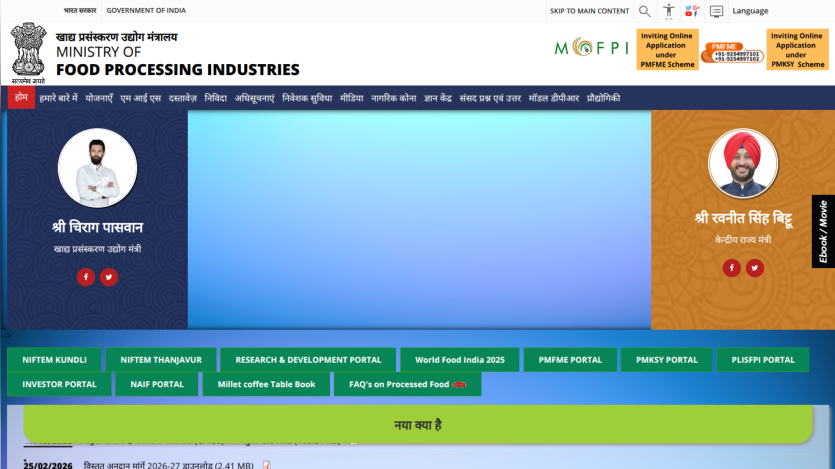Viewport: 835px width, 469px height.
Task: Click the नया क्या है heading bar
Action: [418, 424]
